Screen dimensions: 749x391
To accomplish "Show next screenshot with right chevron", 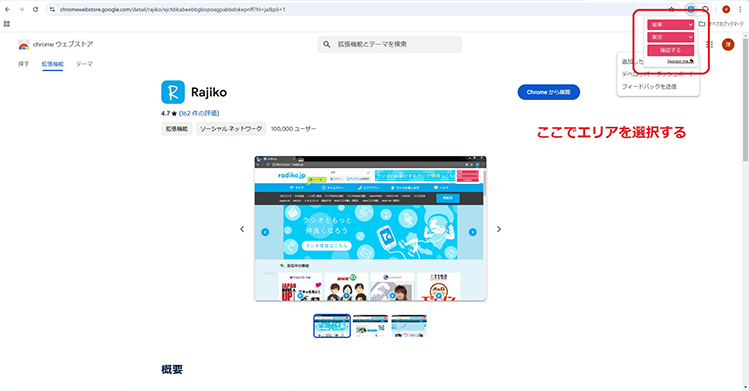I will click(499, 229).
